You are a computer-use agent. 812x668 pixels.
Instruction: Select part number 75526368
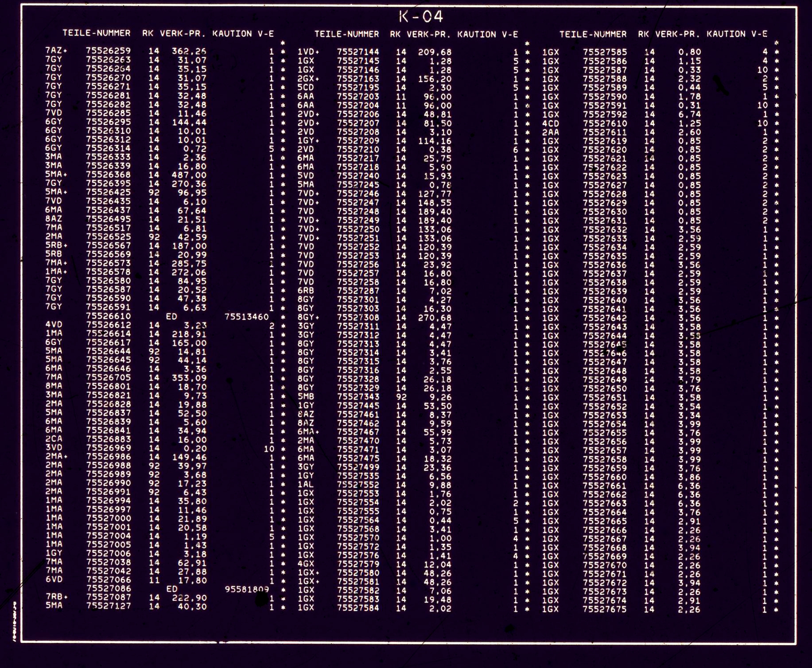point(109,175)
